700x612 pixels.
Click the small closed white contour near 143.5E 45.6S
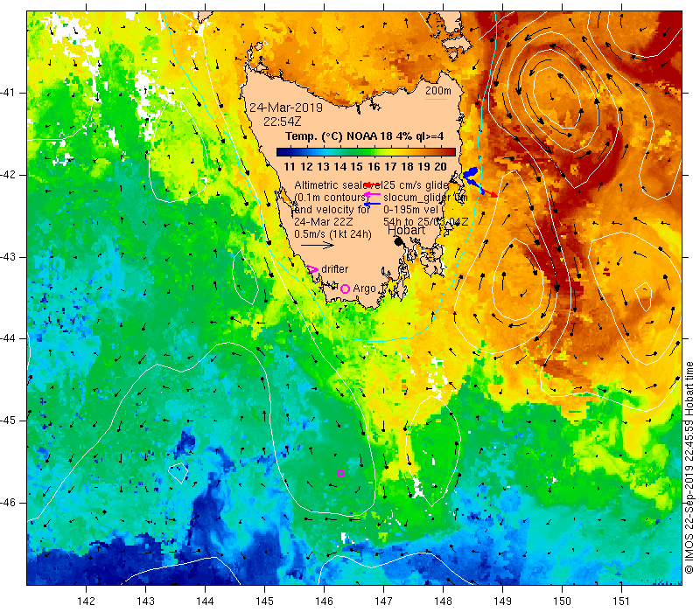point(178,473)
